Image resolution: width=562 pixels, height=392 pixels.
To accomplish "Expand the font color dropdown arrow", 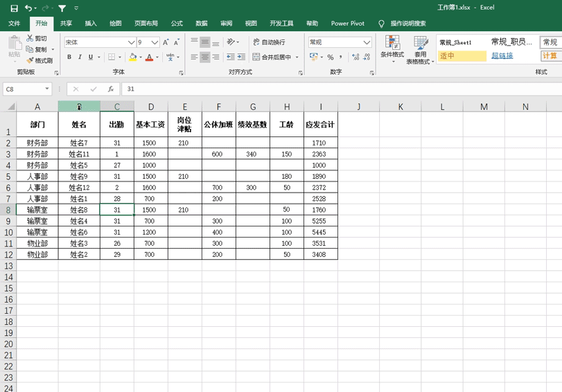I will pos(157,57).
